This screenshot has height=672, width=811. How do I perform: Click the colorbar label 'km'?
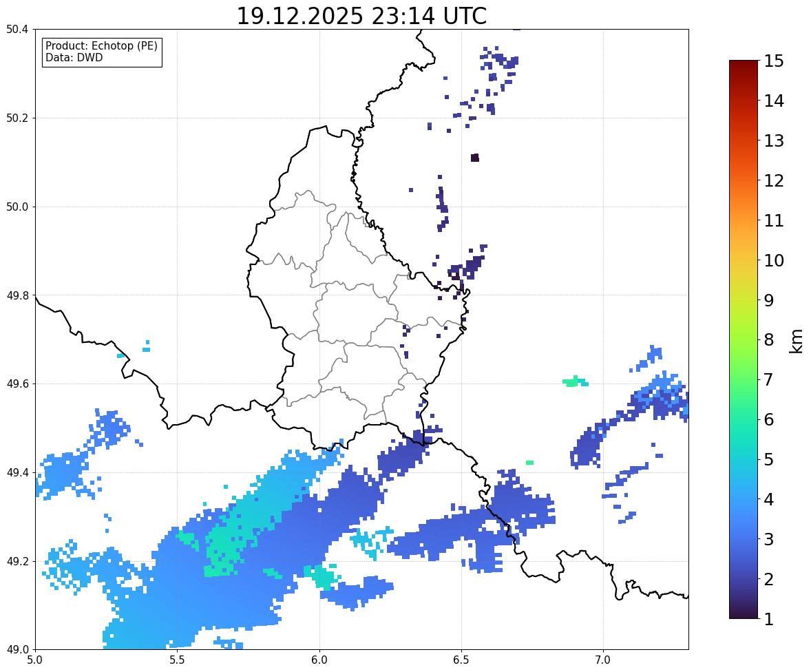796,342
